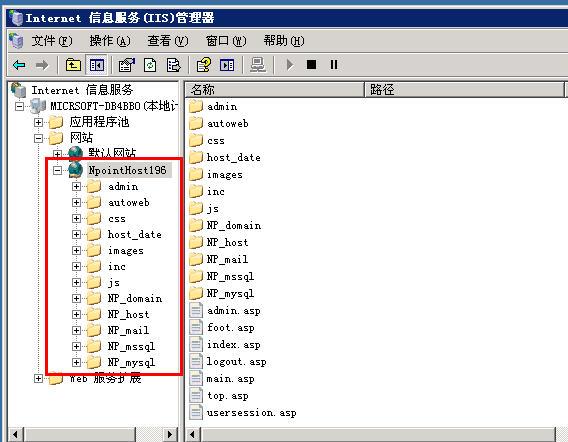Collapse the MICRSOFT-DB4BB0 computer node
Image resolution: width=568 pixels, height=442 pixels.
[x=20, y=106]
